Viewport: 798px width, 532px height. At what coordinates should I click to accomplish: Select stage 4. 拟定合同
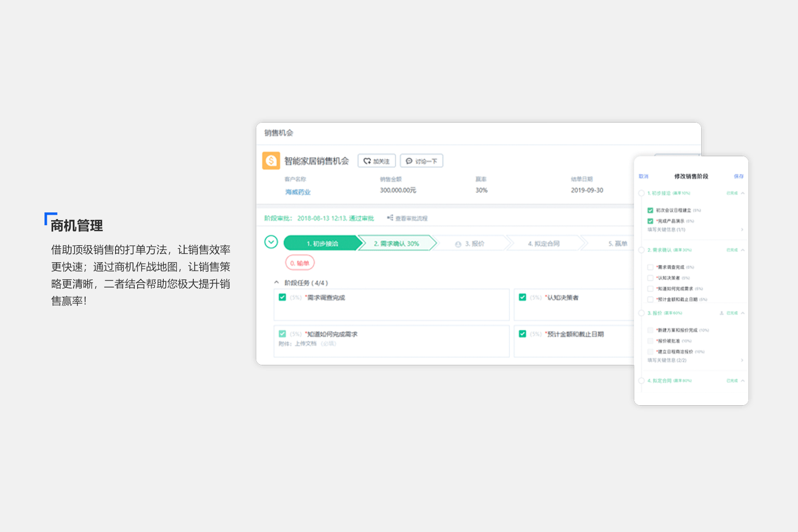tap(544, 244)
